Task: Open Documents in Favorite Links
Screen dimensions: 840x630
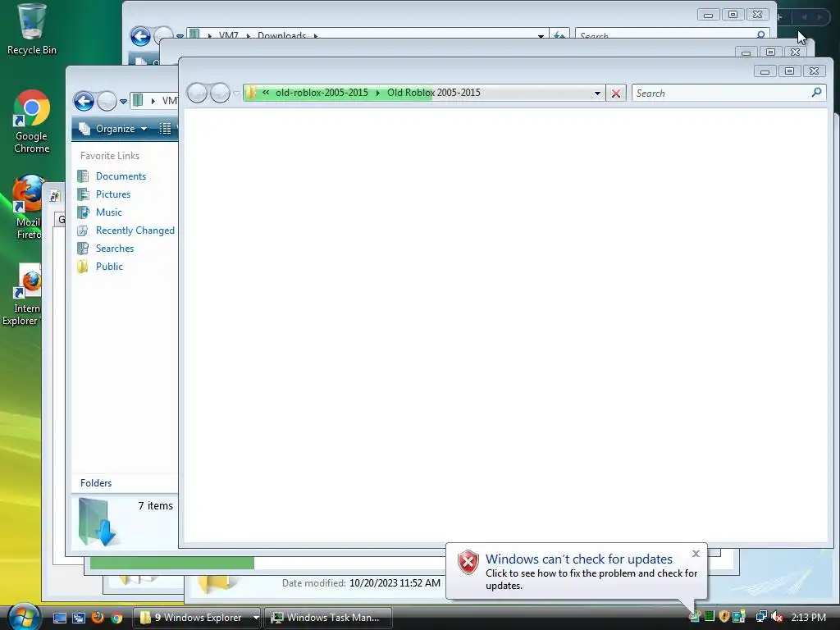Action: click(121, 176)
